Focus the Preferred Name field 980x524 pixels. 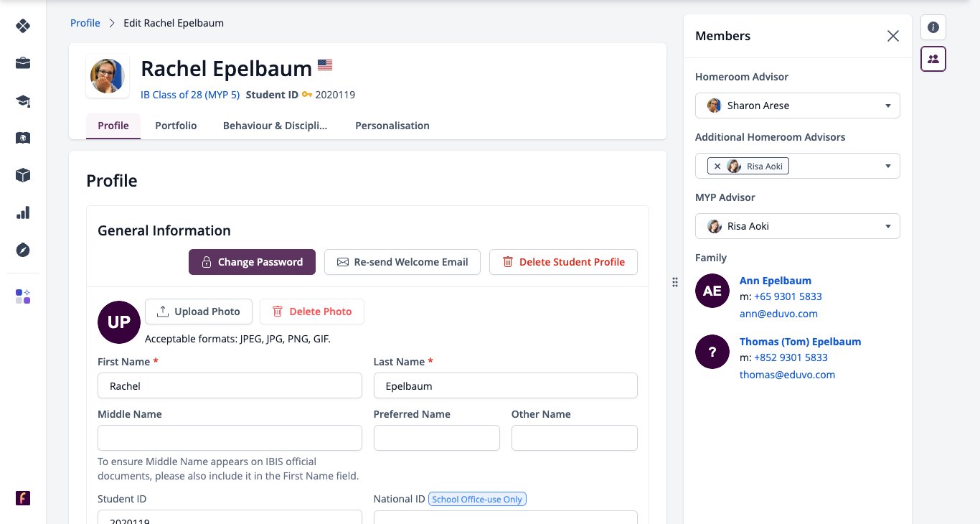tap(437, 438)
